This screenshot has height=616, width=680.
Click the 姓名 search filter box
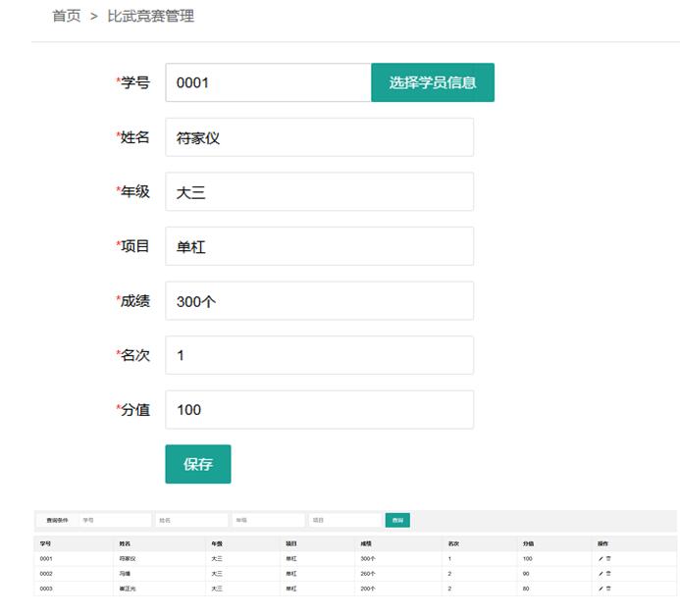tap(190, 520)
